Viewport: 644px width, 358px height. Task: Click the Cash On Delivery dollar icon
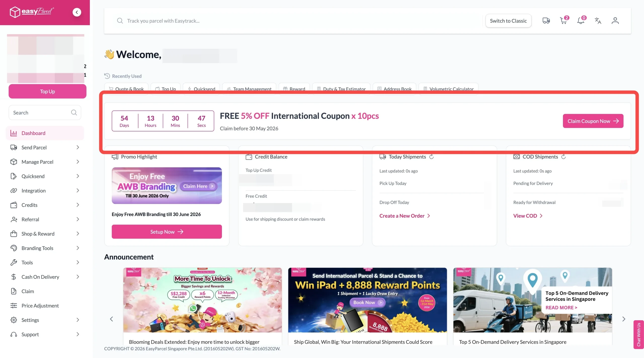(14, 277)
